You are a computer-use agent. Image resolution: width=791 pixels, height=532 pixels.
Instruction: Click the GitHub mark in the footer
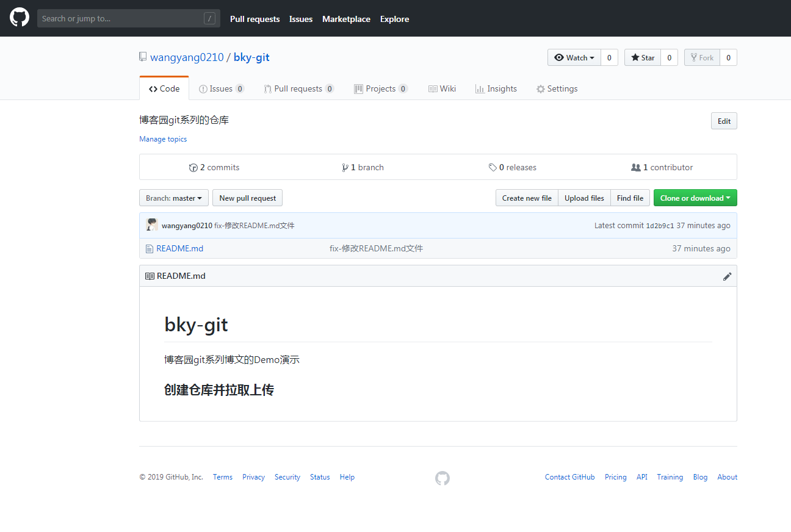click(442, 478)
